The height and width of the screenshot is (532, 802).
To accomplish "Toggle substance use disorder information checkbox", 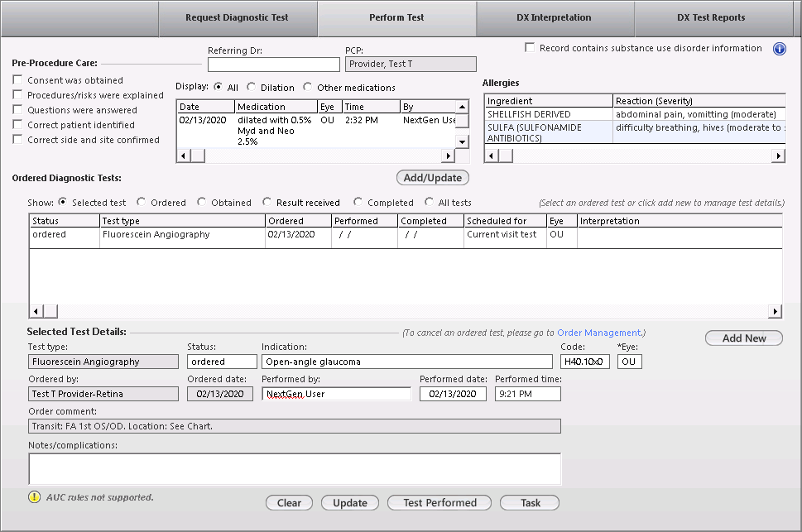I will pos(530,47).
